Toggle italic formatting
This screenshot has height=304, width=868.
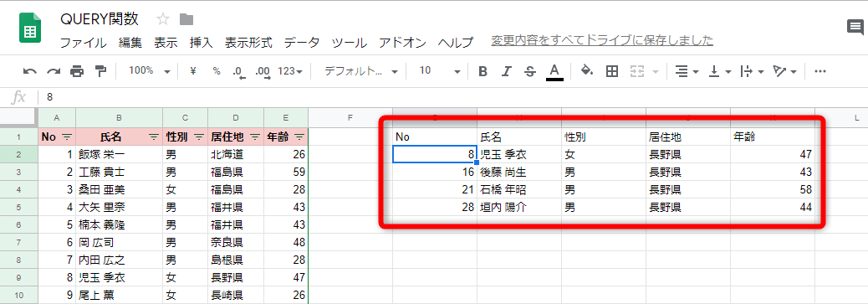pyautogui.click(x=506, y=71)
